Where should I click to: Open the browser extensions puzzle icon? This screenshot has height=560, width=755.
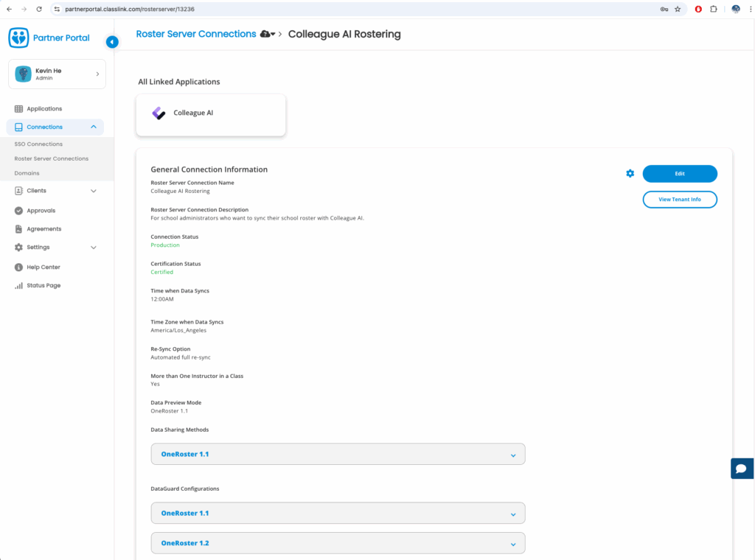click(714, 10)
